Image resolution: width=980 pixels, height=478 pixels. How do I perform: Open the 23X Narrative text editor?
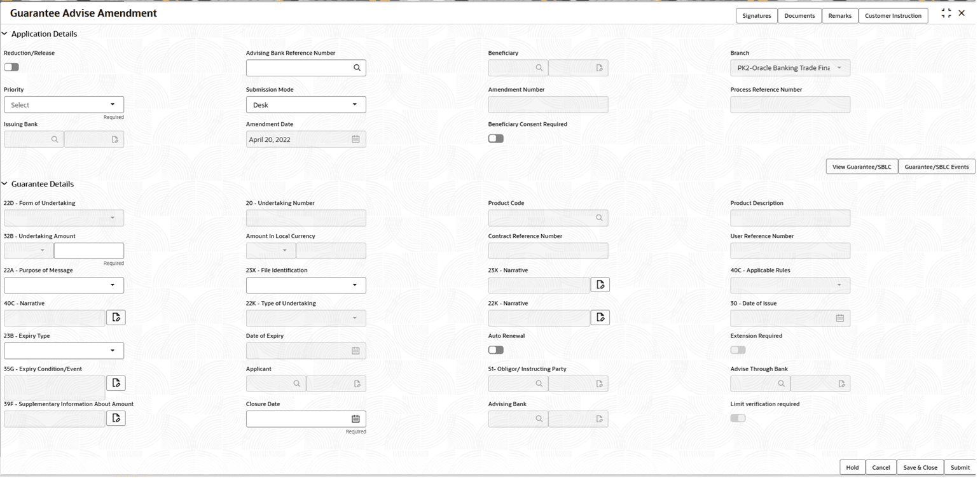coord(598,285)
